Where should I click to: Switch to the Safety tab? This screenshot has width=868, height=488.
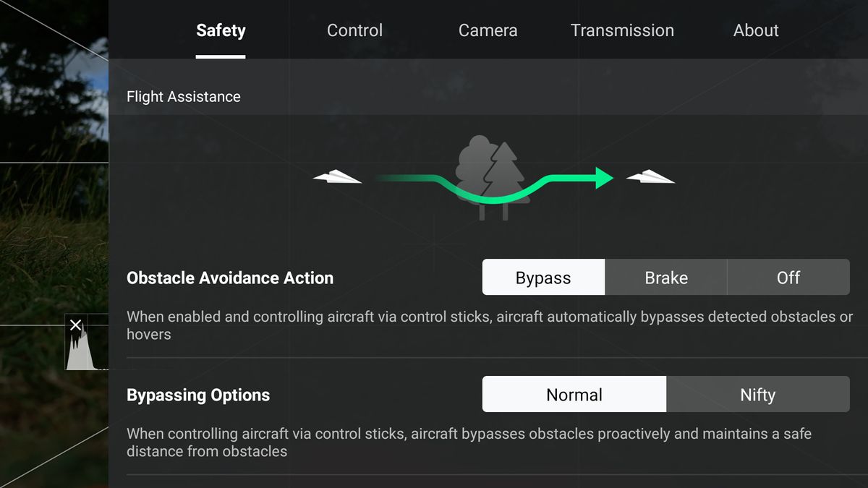tap(221, 30)
